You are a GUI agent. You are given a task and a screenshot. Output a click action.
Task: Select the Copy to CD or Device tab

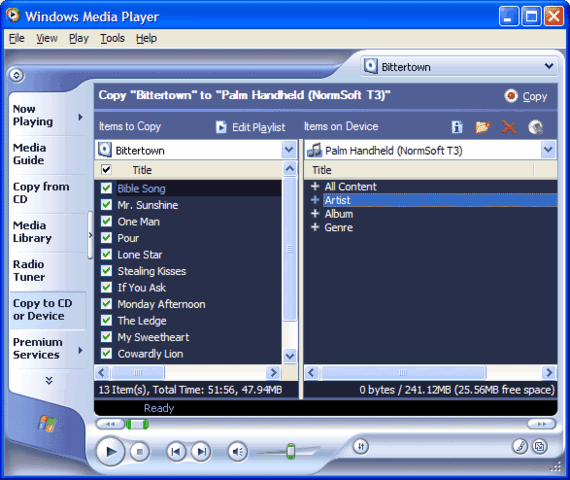coord(48,310)
